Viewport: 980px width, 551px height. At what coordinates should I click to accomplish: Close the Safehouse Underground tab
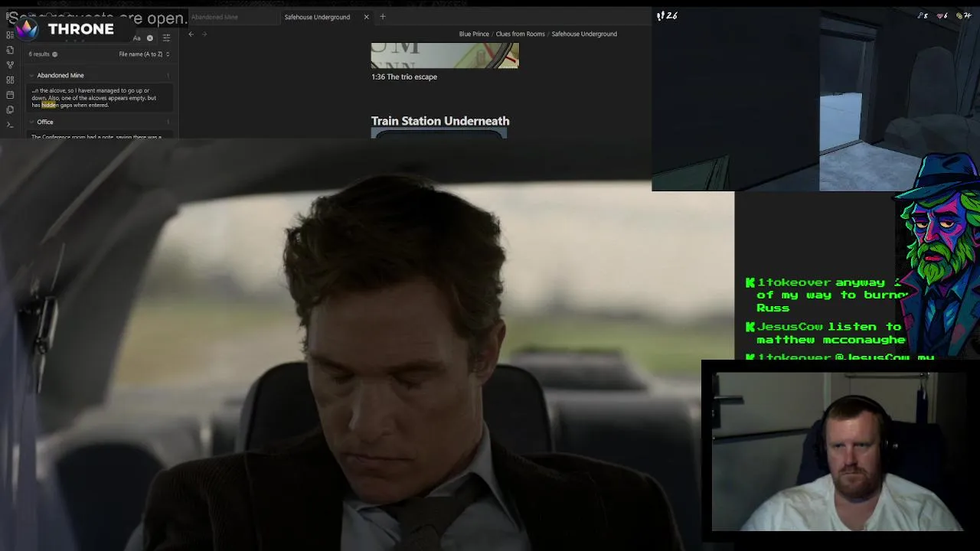click(366, 17)
